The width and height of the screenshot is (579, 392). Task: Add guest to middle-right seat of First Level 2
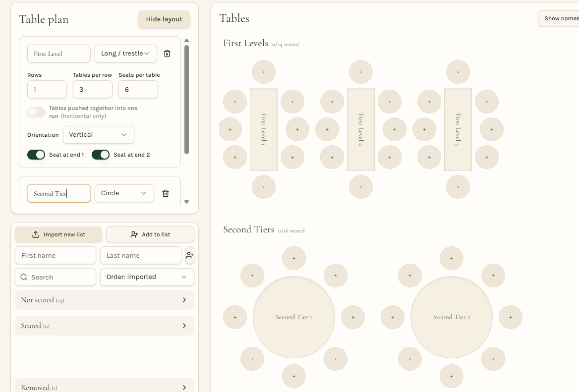[395, 129]
